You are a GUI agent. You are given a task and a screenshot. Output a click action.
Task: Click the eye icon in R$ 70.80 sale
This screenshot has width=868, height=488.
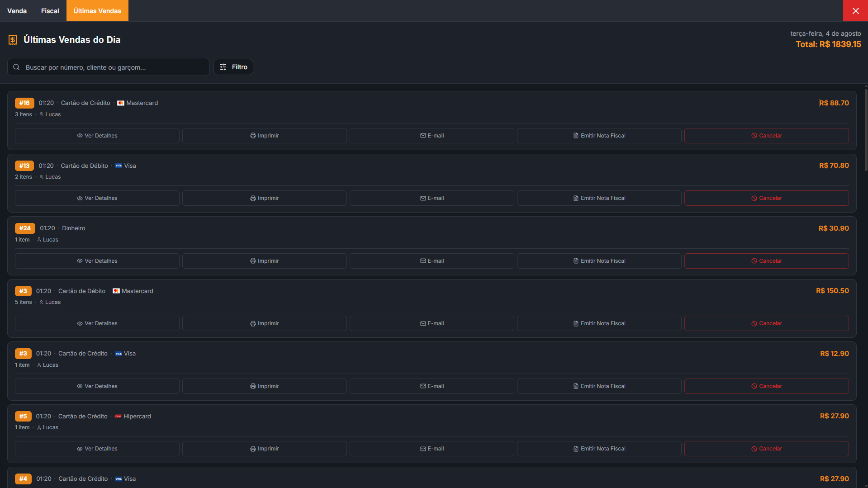coord(80,199)
